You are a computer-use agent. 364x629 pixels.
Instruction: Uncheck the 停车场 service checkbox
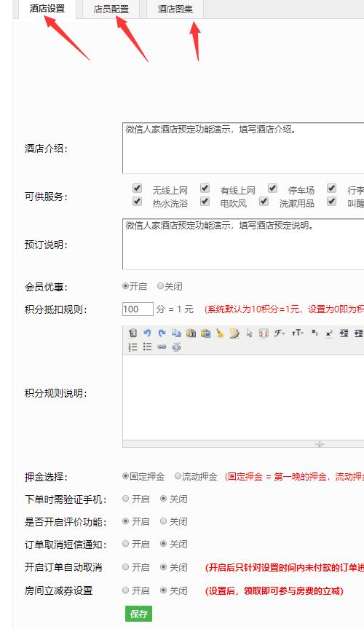[x=273, y=188]
